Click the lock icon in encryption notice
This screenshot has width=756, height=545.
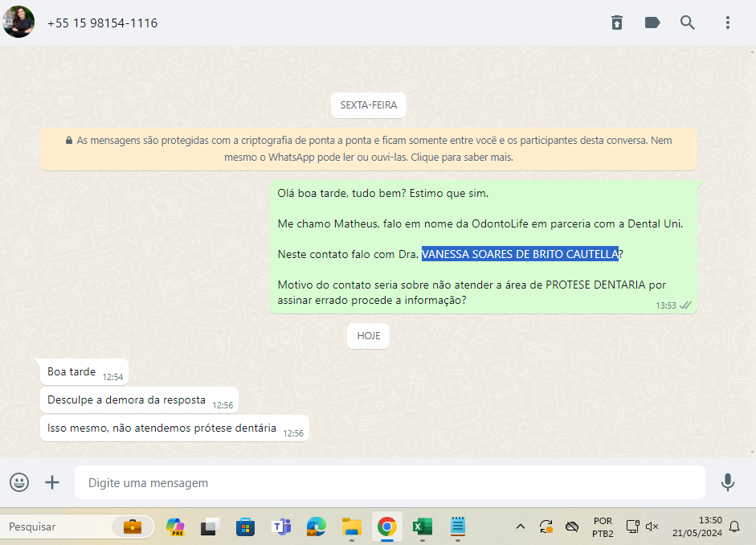click(x=69, y=141)
